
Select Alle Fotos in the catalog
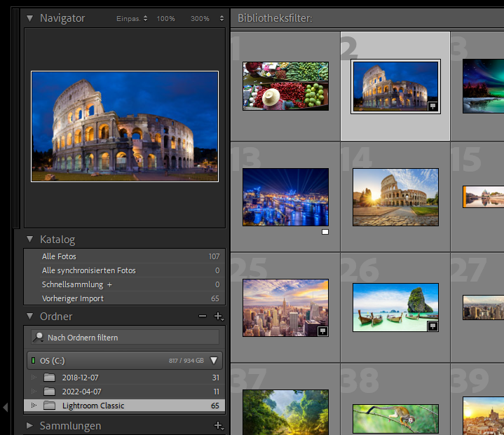pyautogui.click(x=125, y=256)
